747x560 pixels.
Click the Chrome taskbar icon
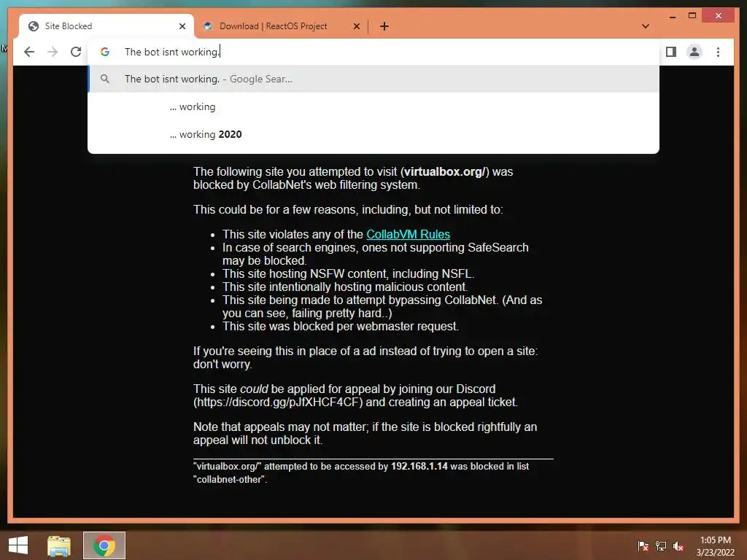click(104, 545)
